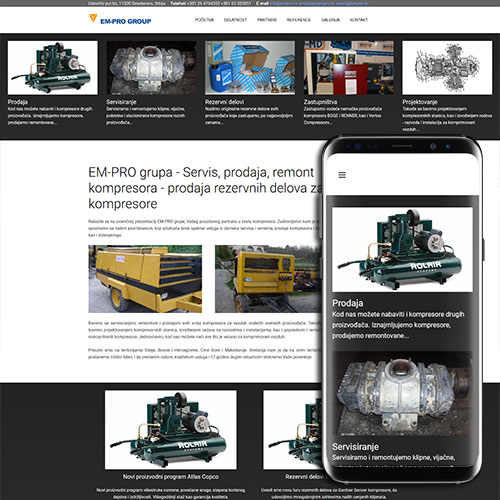This screenshot has width=500, height=500.
Task: Tap the screw compressor photo on phone
Action: pyautogui.click(x=402, y=394)
